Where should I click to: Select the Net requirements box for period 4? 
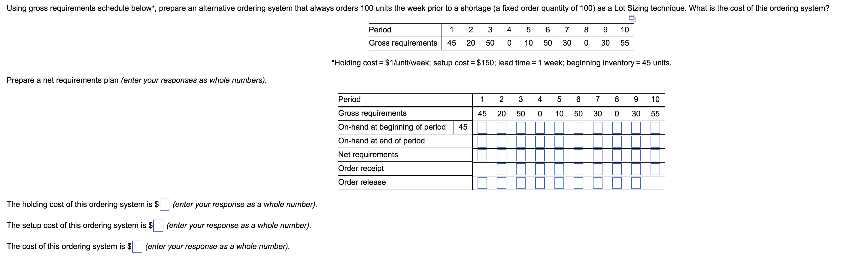click(540, 155)
